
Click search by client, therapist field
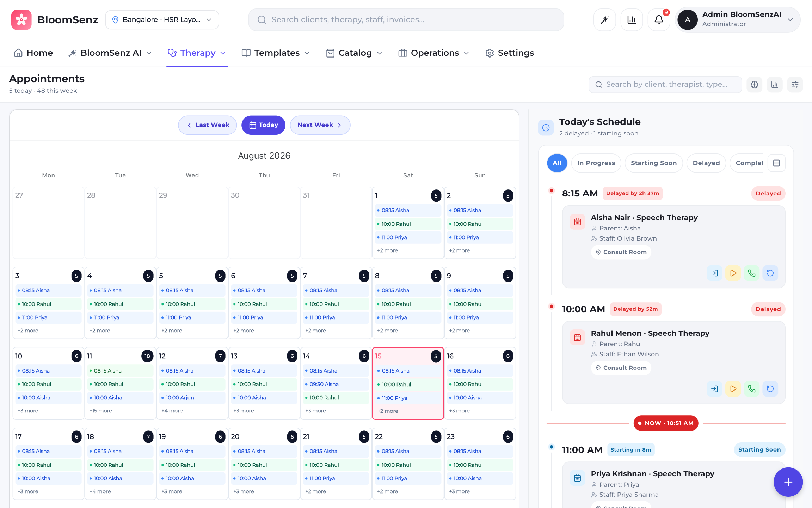pyautogui.click(x=665, y=85)
